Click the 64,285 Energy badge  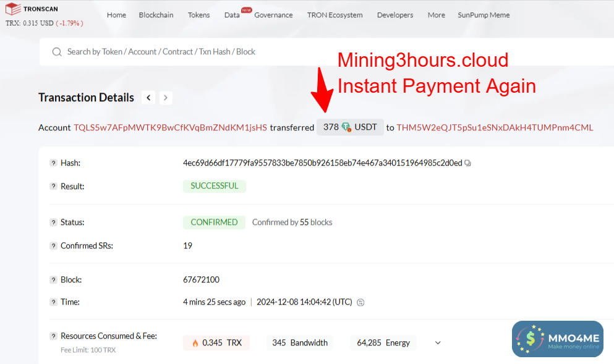(383, 343)
